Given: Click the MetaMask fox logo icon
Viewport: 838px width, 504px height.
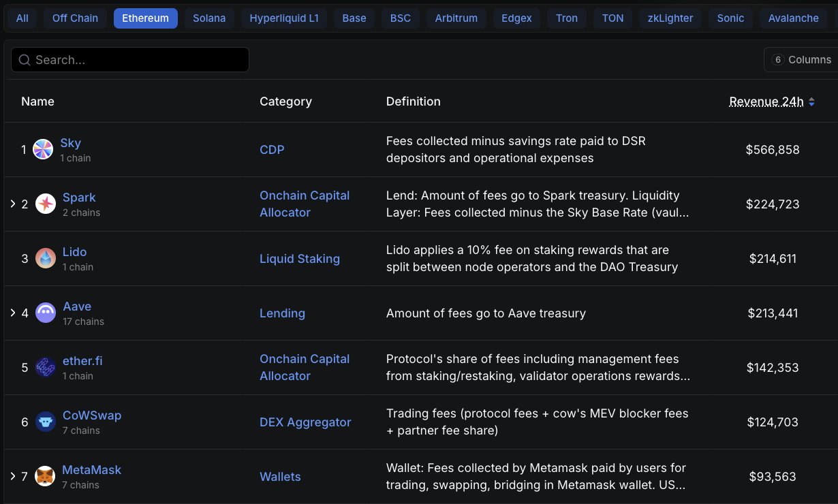Looking at the screenshot, I should click(46, 476).
